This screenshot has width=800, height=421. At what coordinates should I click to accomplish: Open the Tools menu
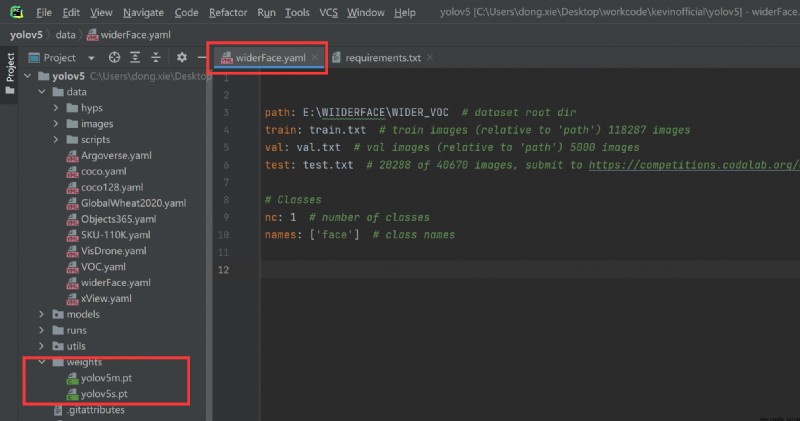pyautogui.click(x=297, y=12)
